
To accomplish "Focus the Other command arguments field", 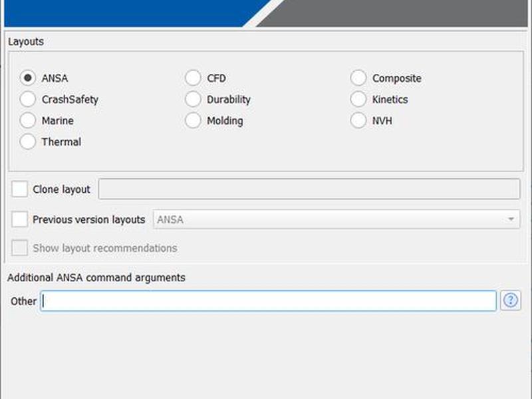I will (x=269, y=301).
